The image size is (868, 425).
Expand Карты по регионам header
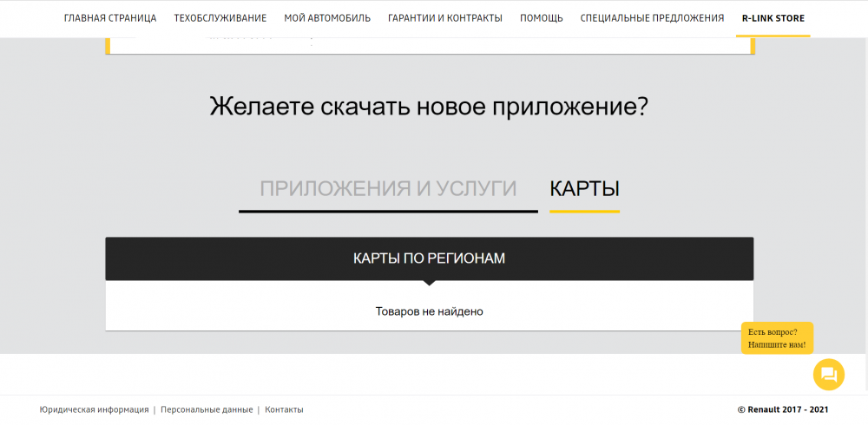[429, 258]
